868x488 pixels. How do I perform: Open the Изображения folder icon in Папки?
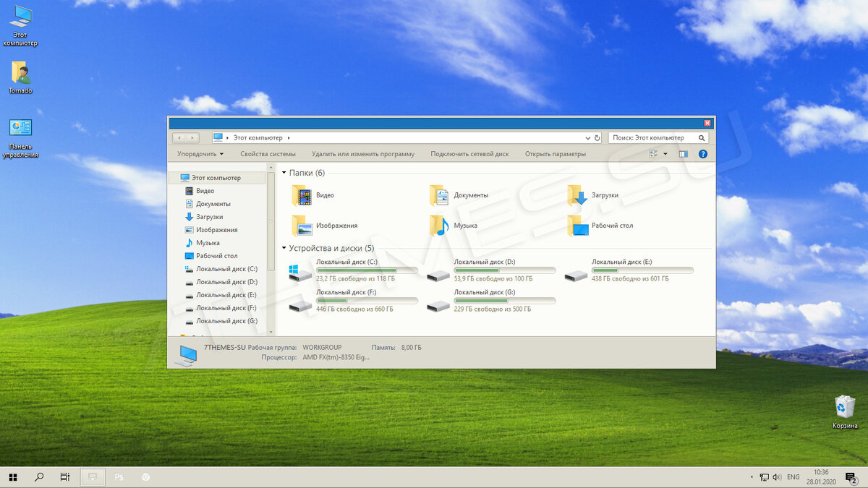point(302,226)
